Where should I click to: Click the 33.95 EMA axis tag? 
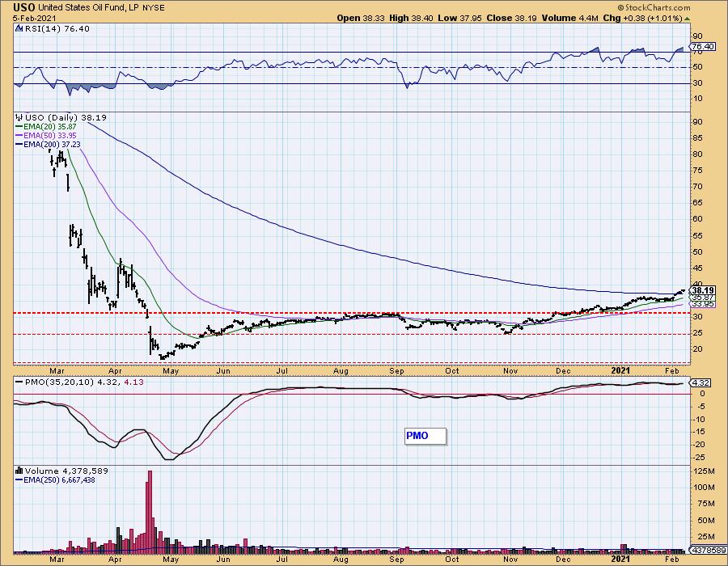[x=703, y=304]
